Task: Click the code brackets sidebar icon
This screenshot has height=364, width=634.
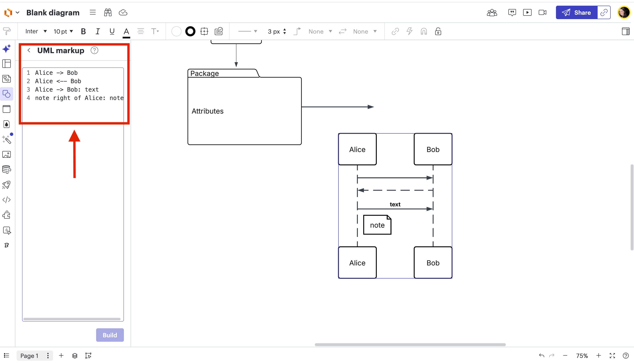Action: coord(7,200)
